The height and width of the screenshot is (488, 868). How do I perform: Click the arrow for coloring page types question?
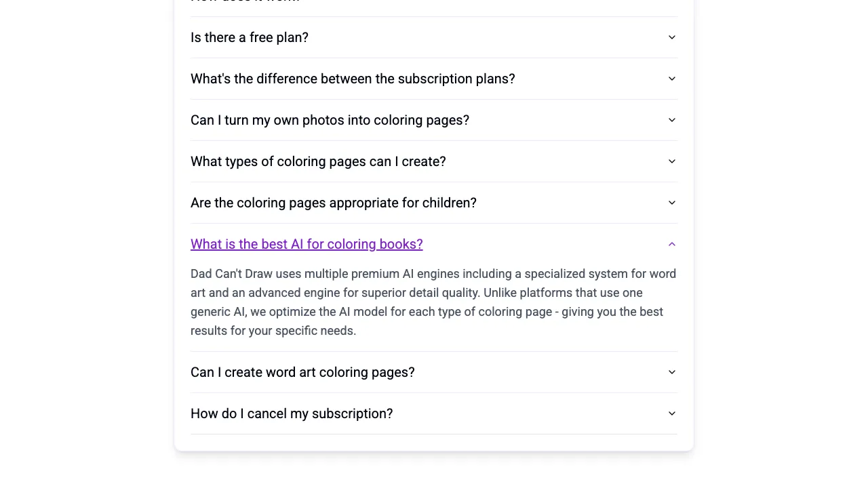pyautogui.click(x=671, y=161)
